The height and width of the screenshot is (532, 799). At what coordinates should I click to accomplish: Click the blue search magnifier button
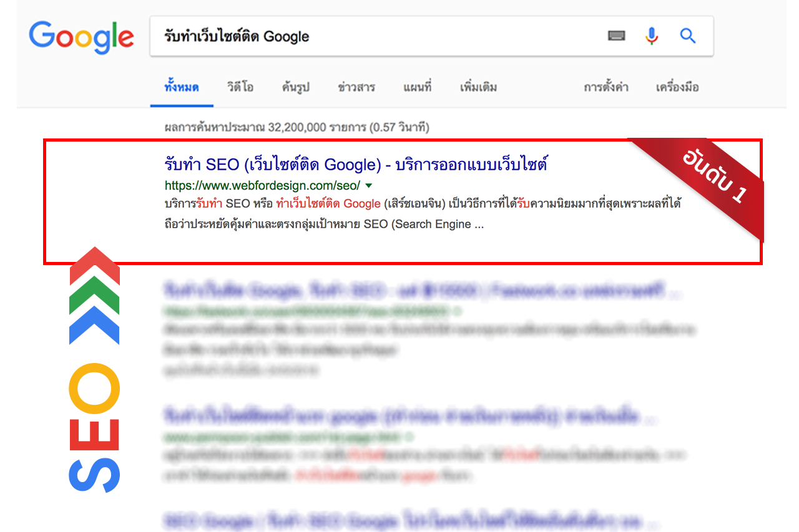(x=688, y=36)
